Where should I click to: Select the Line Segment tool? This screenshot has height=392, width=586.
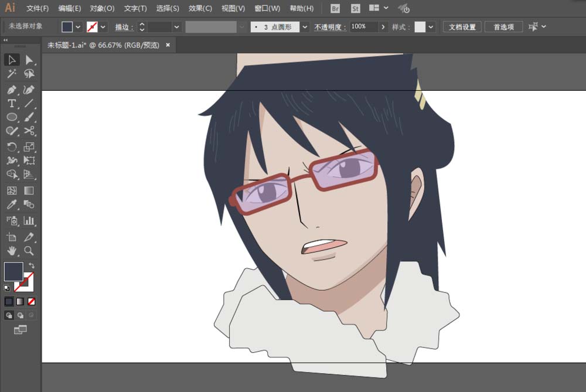29,103
